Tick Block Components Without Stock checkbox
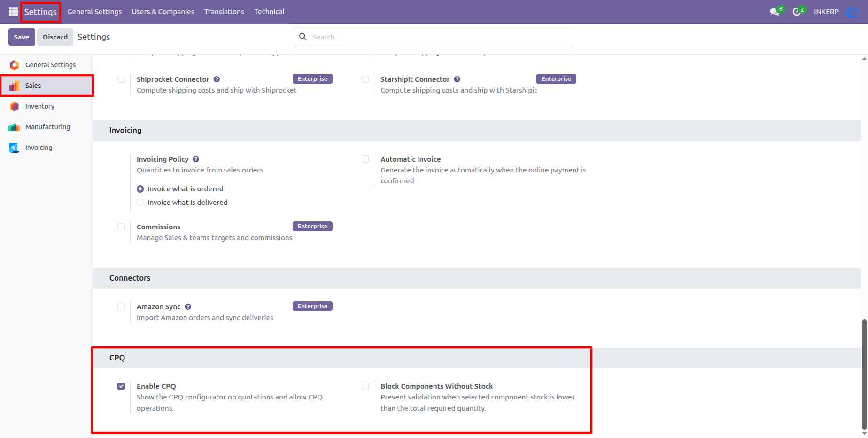 (365, 386)
